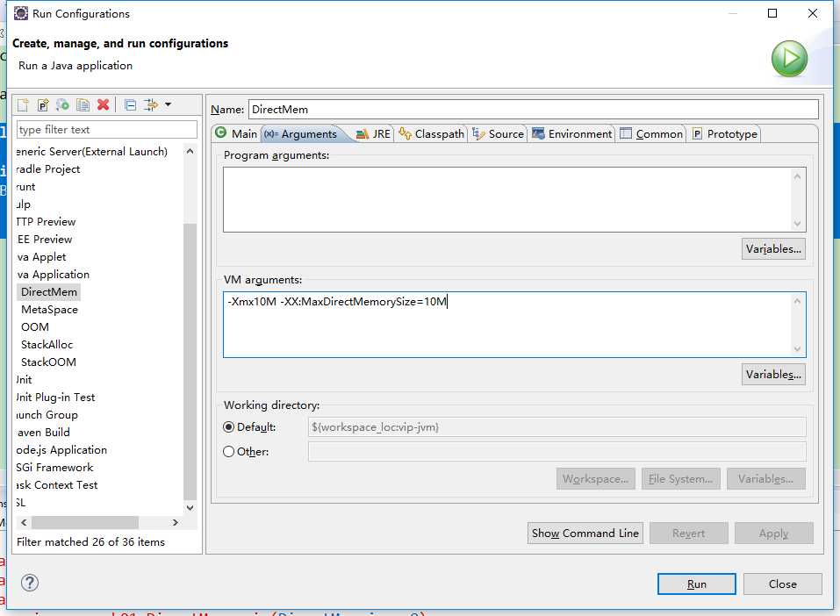840x616 pixels.
Task: Click scroll down arrow of configuration tree
Action: [190, 507]
